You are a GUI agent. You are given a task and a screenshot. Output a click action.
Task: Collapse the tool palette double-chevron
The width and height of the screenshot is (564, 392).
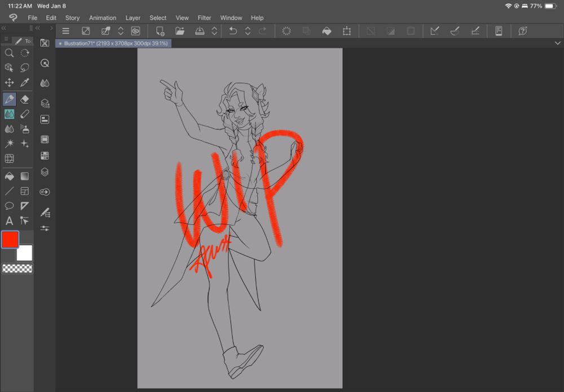[x=4, y=28]
